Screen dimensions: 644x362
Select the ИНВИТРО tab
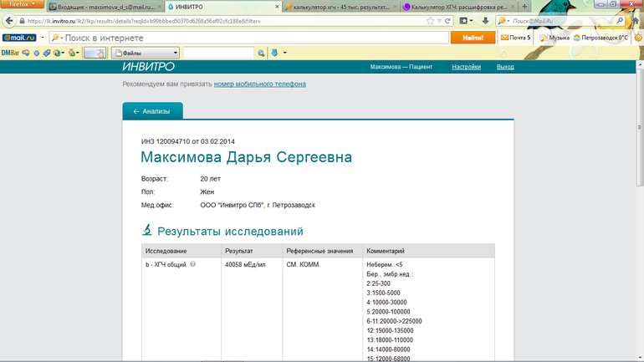point(223,7)
